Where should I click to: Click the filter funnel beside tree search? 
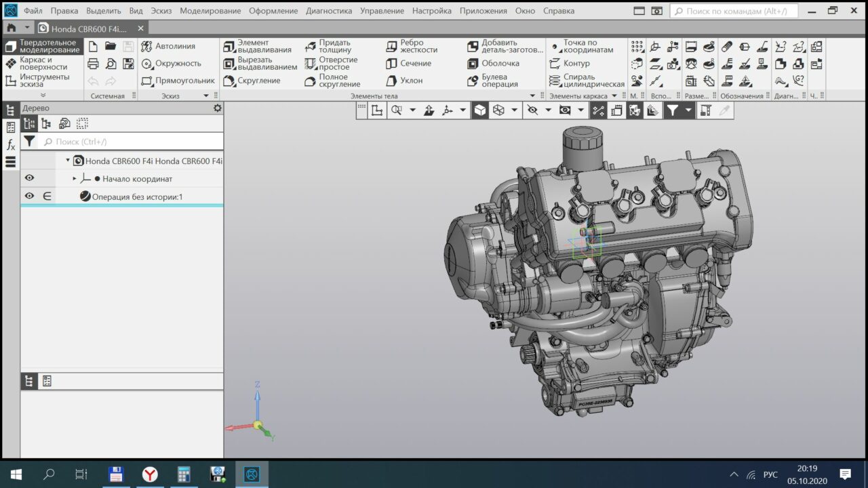29,141
